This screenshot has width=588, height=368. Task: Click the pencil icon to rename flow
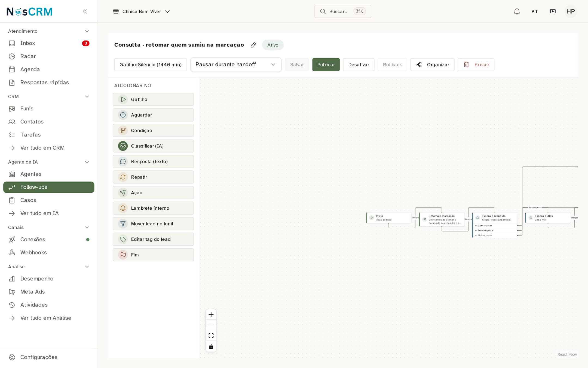(253, 45)
